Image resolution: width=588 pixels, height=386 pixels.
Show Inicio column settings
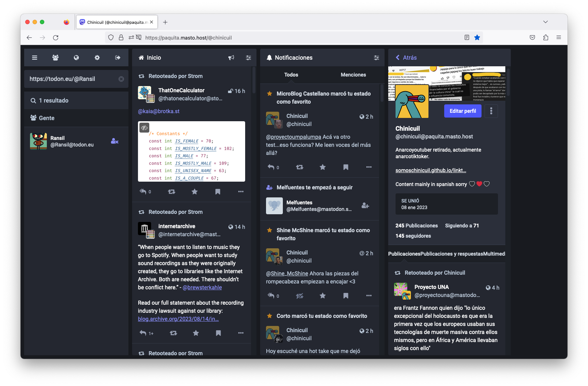click(x=248, y=57)
